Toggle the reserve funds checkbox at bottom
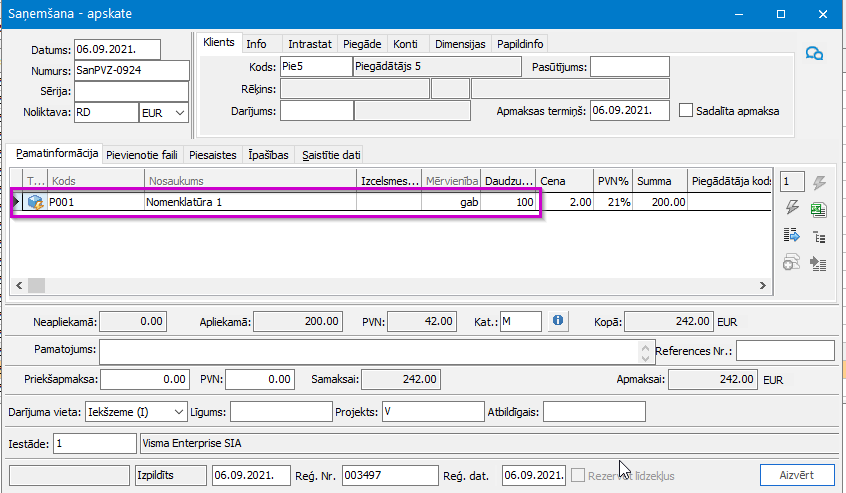The width and height of the screenshot is (846, 493). click(578, 474)
